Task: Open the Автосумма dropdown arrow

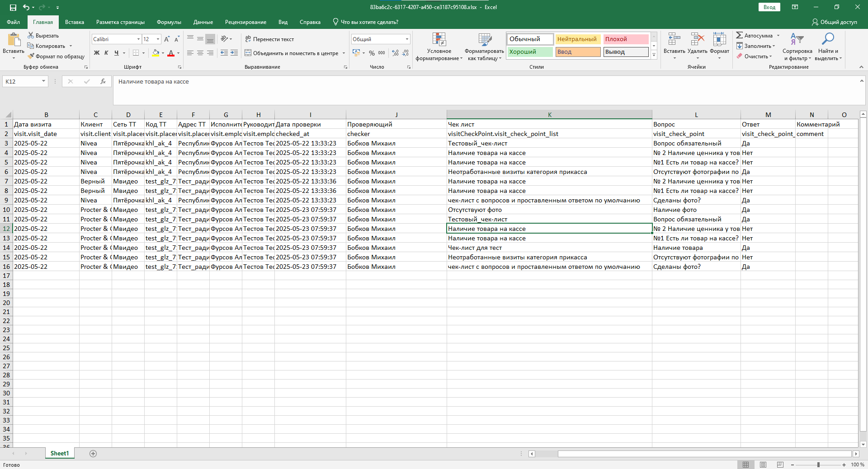Action: click(778, 36)
